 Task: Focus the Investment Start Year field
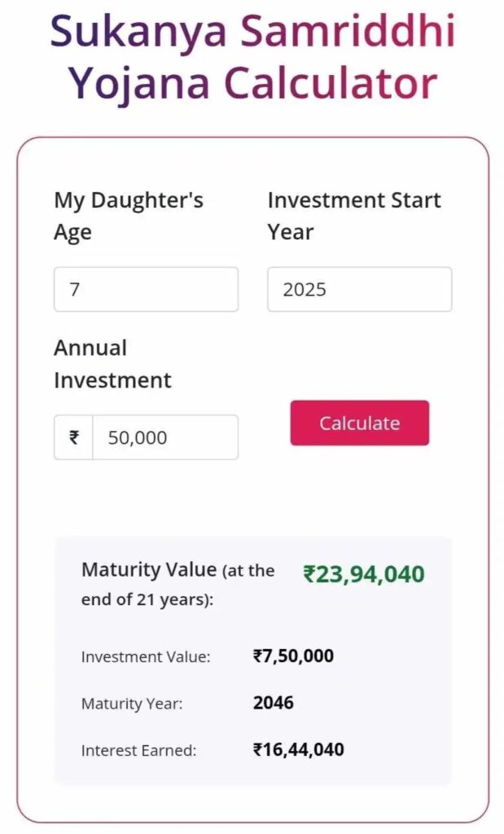[359, 289]
